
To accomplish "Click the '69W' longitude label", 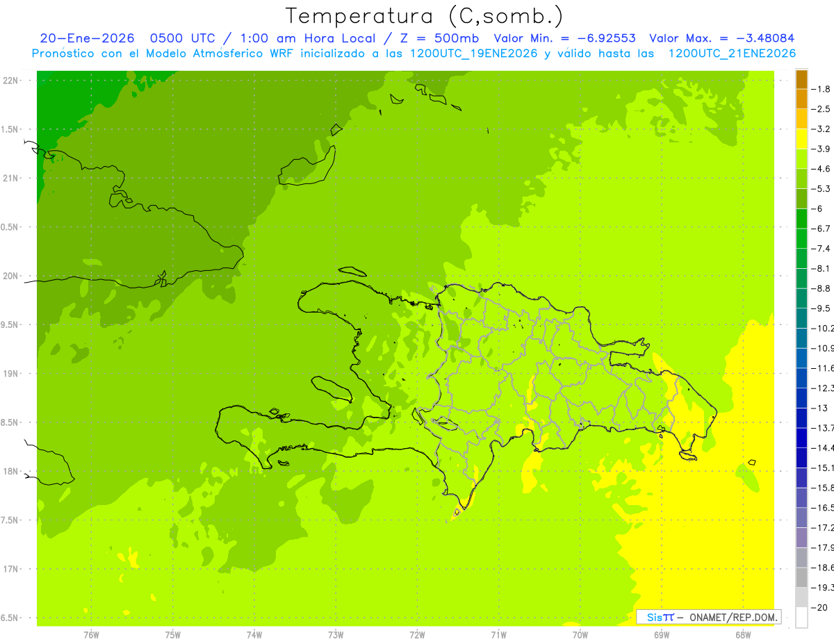I will tap(662, 635).
